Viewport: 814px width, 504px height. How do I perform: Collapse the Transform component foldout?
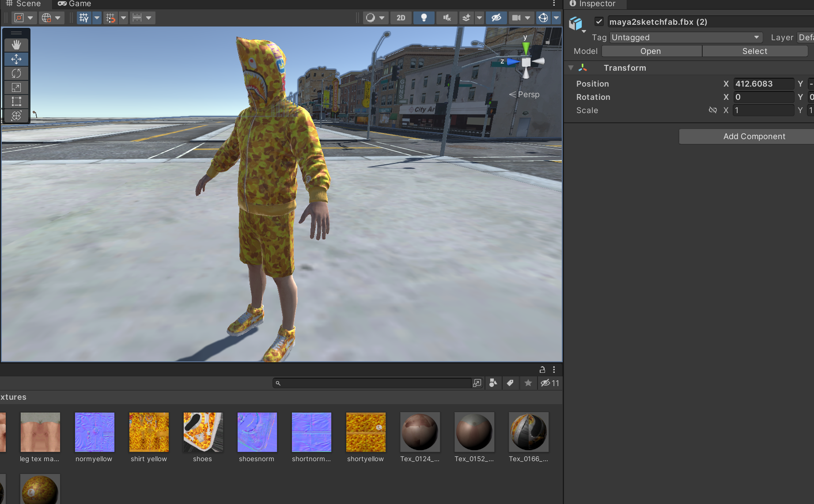571,68
